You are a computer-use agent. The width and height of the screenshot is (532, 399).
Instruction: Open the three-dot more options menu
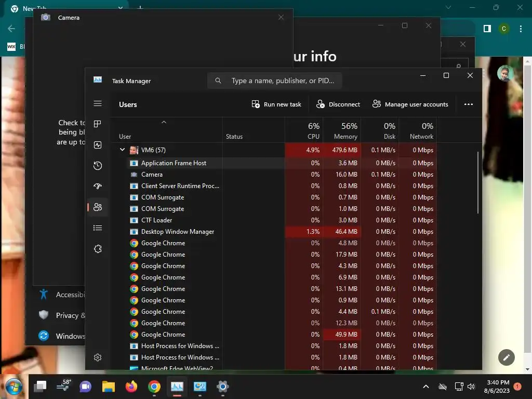469,104
